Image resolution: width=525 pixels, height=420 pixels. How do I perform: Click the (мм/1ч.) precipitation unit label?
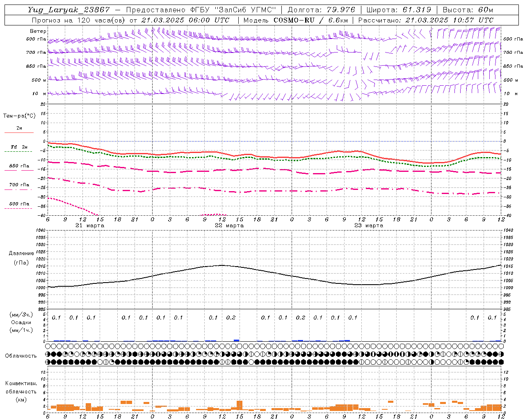[21, 330]
